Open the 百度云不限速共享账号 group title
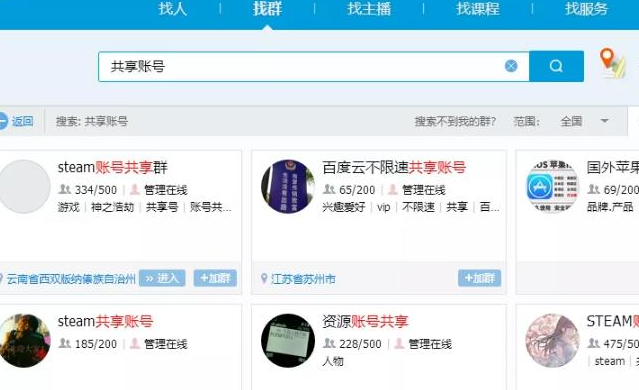 tap(394, 167)
